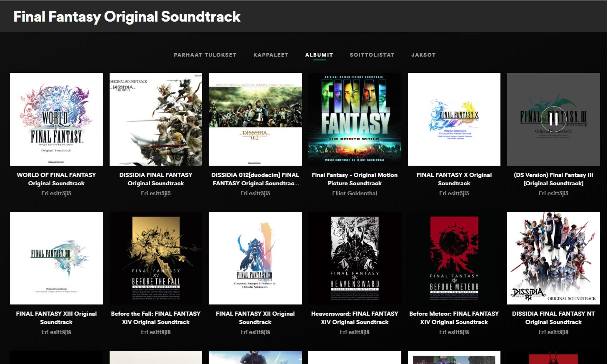Open Dissidia Final Fantasy NT album cover
607x364 pixels.
click(554, 258)
